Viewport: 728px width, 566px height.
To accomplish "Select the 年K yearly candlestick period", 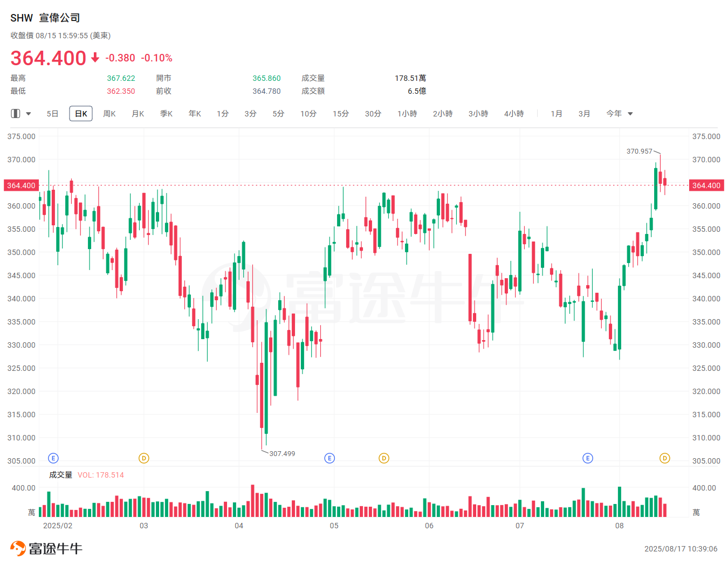I will (195, 114).
